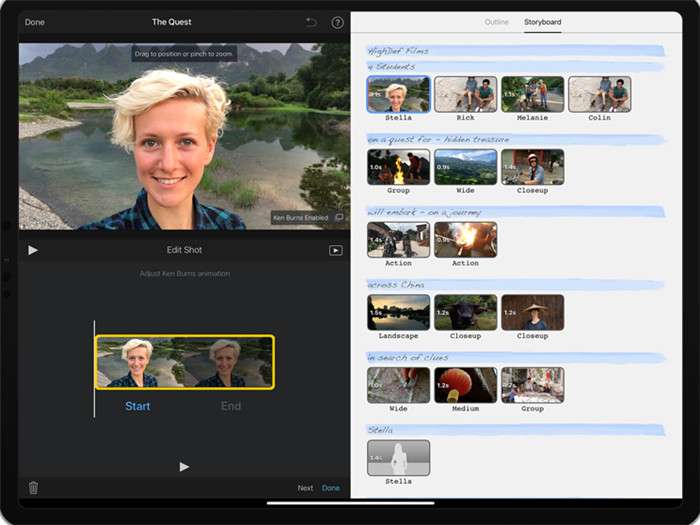700x525 pixels.
Task: Select the Wide mountains shot thumbnail
Action: pyautogui.click(x=465, y=167)
